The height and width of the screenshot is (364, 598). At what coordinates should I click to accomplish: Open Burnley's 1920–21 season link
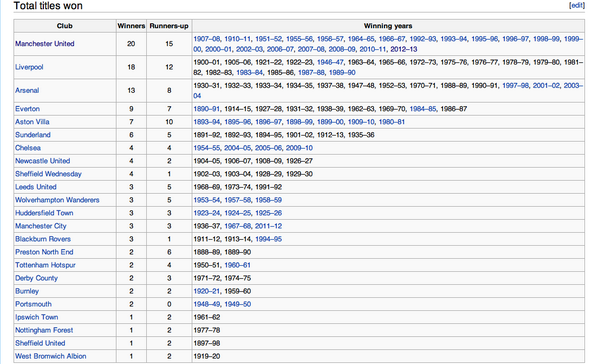207,291
